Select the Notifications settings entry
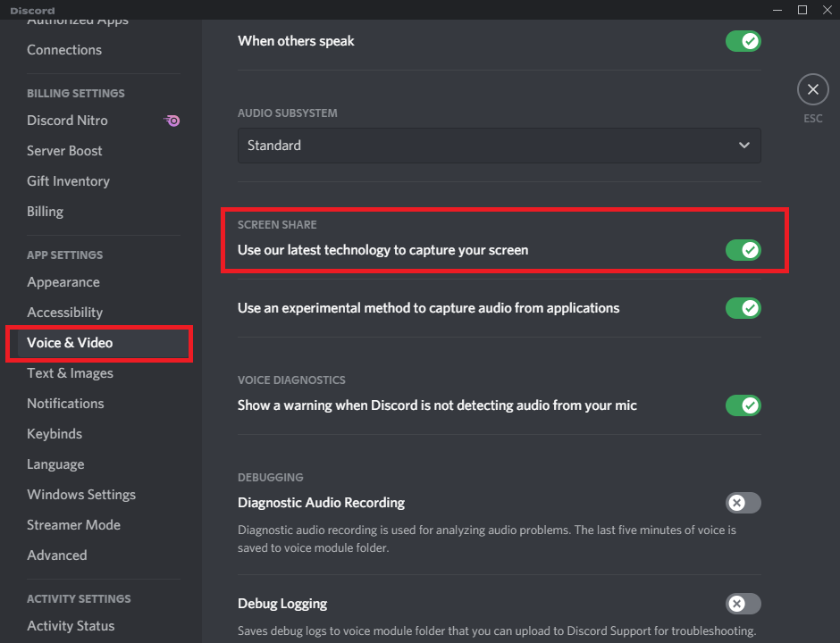Image resolution: width=840 pixels, height=643 pixels. tap(65, 403)
